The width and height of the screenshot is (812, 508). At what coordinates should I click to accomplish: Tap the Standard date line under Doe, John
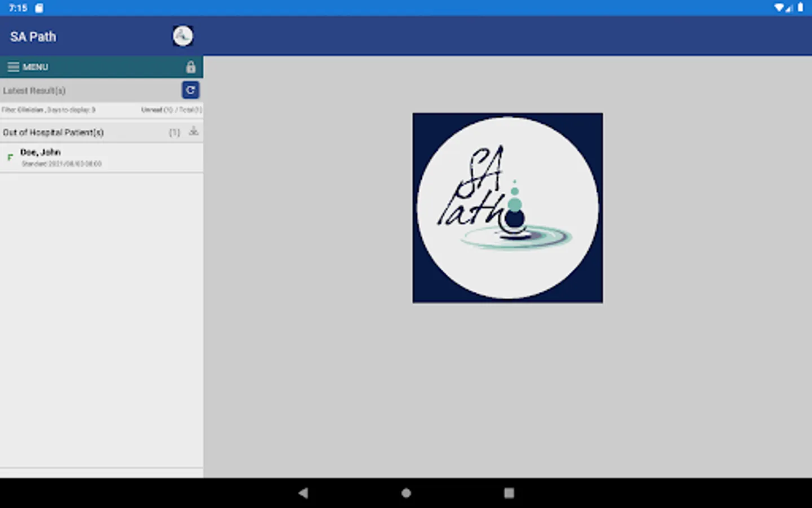coord(61,164)
